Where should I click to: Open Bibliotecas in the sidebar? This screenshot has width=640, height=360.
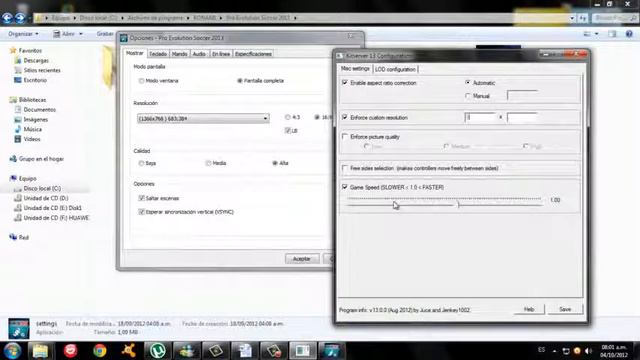pos(32,100)
